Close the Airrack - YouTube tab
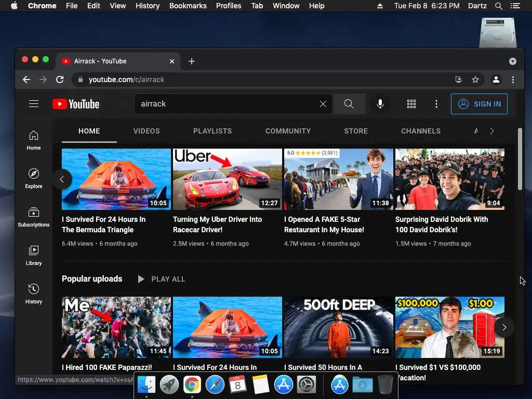Viewport: 532px width, 399px height. pyautogui.click(x=172, y=61)
